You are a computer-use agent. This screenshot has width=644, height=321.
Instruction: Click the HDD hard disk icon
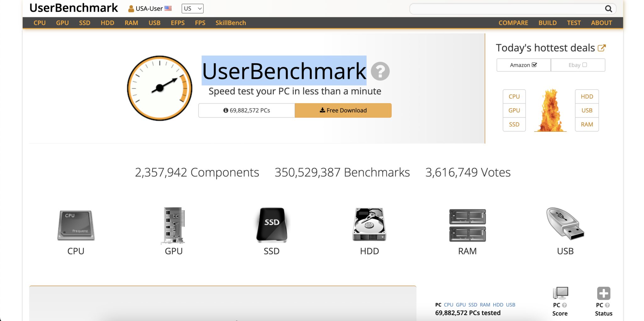tap(369, 224)
